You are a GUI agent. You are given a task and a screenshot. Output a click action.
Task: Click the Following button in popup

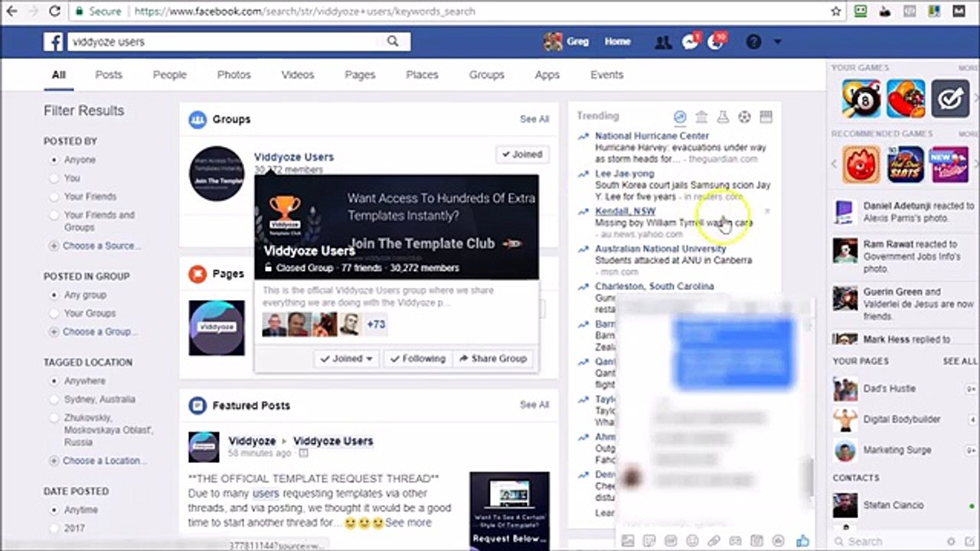[417, 358]
